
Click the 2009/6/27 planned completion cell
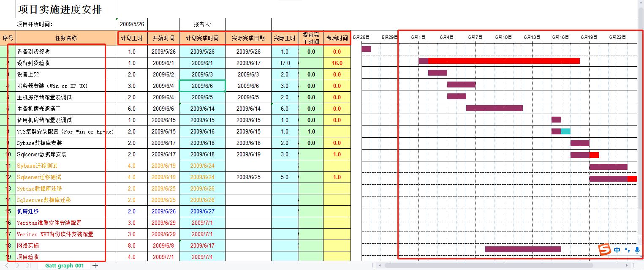coord(202,211)
